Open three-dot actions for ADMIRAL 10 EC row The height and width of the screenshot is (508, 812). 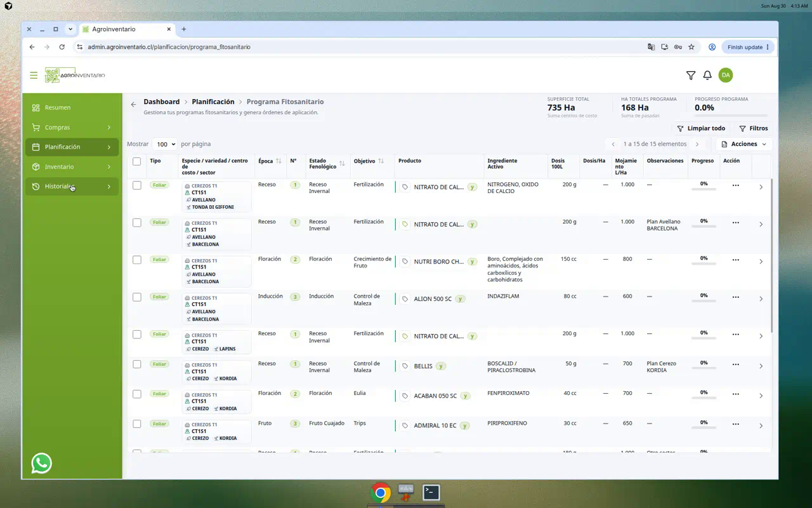point(735,424)
